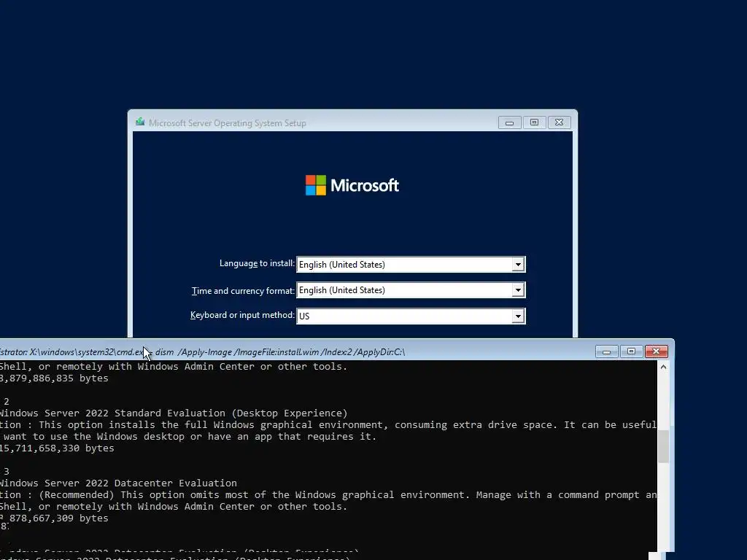The image size is (747, 560).
Task: Click the Keyboard input method dropdown arrow
Action: (518, 316)
